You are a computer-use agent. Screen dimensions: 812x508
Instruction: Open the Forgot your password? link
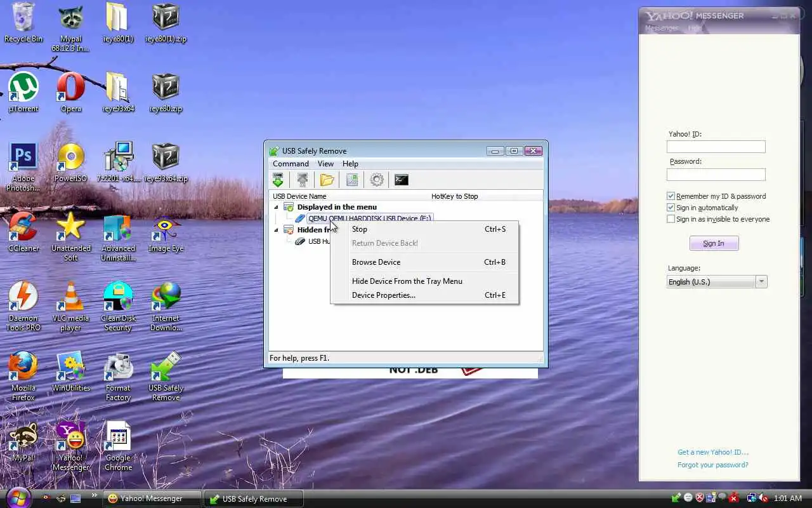[x=713, y=465]
